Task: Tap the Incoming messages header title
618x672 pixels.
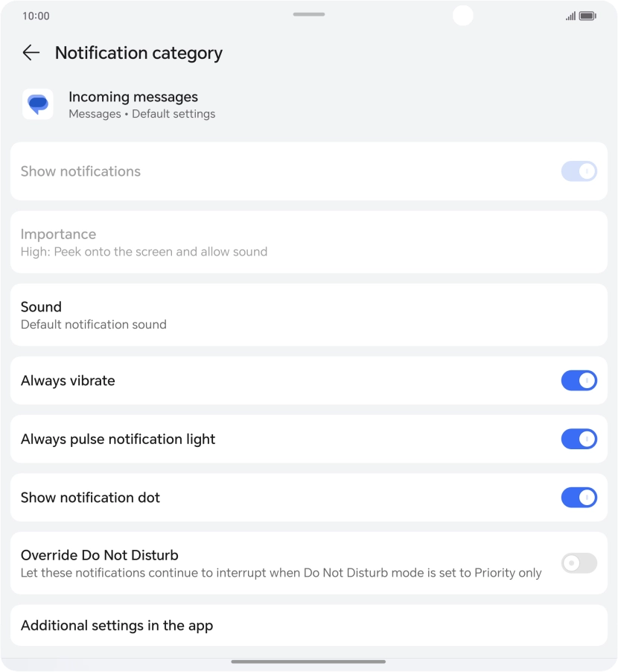Action: 133,97
